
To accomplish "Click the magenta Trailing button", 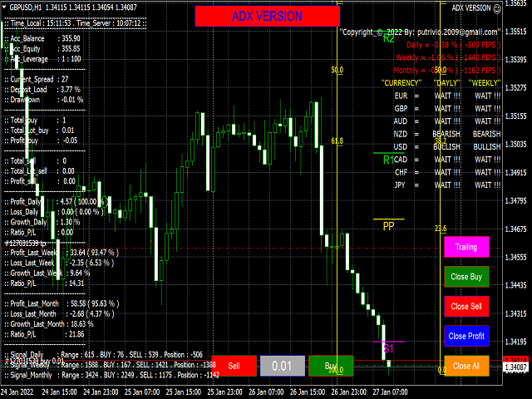I will [x=466, y=247].
